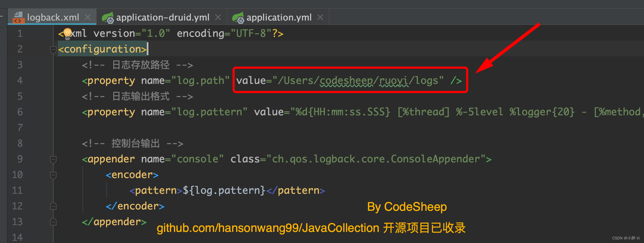
Task: Collapse the encoder fold marker on line 10
Action: click(53, 175)
